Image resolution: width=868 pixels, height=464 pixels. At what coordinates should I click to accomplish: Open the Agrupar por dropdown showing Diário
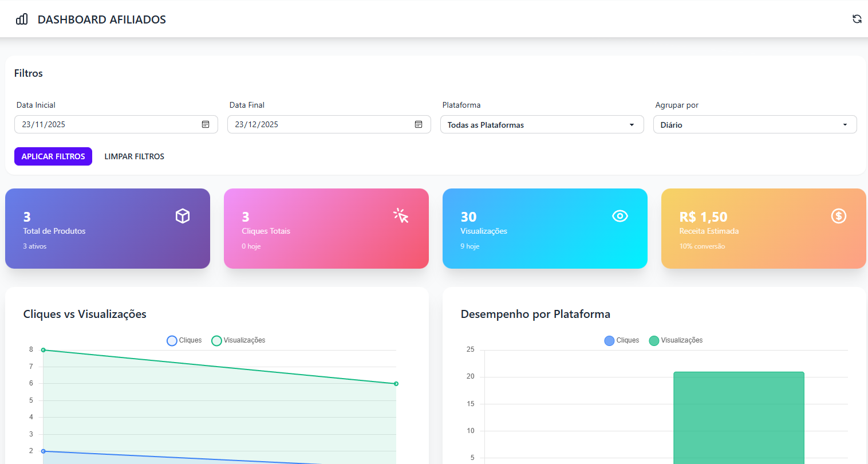755,124
